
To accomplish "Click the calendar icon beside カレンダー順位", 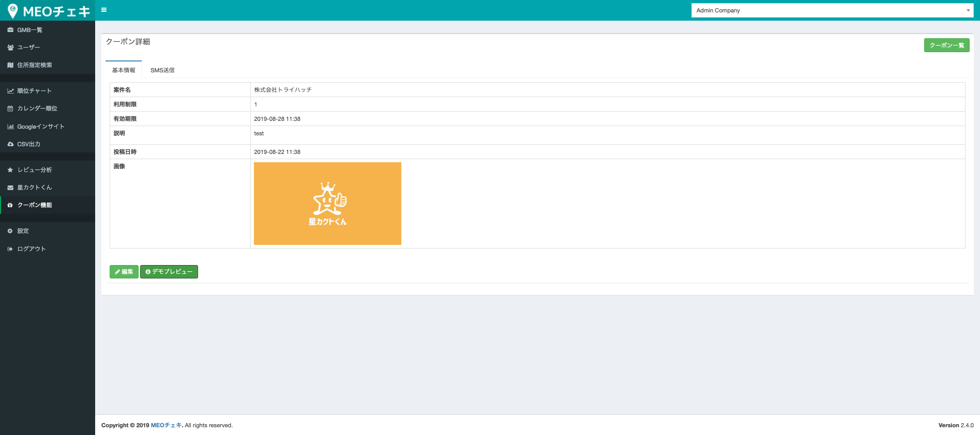I will [10, 108].
